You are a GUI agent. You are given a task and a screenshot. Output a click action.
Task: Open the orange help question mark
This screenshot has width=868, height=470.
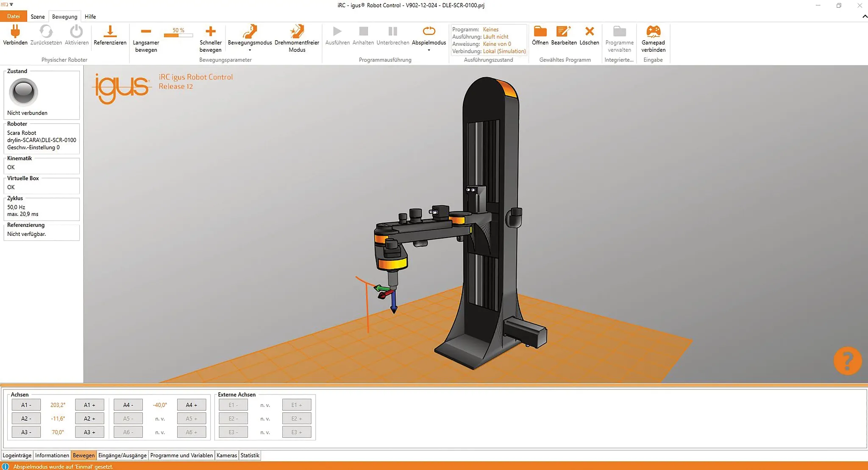point(847,361)
